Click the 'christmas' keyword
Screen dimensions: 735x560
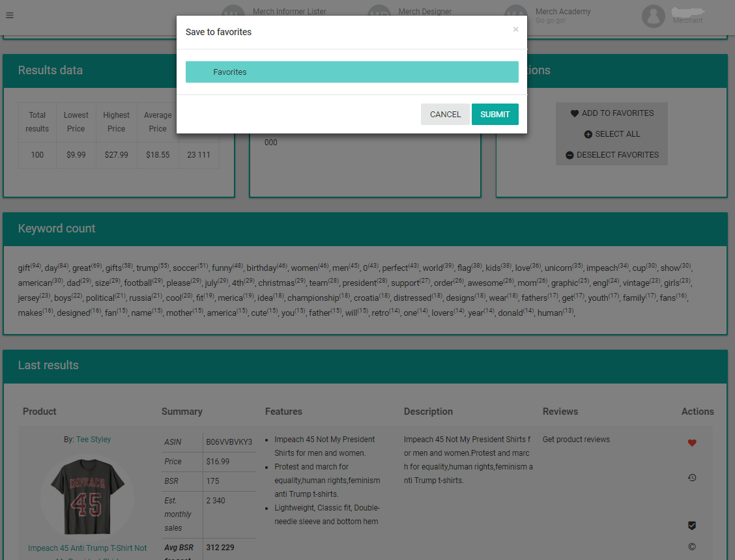pyautogui.click(x=276, y=283)
